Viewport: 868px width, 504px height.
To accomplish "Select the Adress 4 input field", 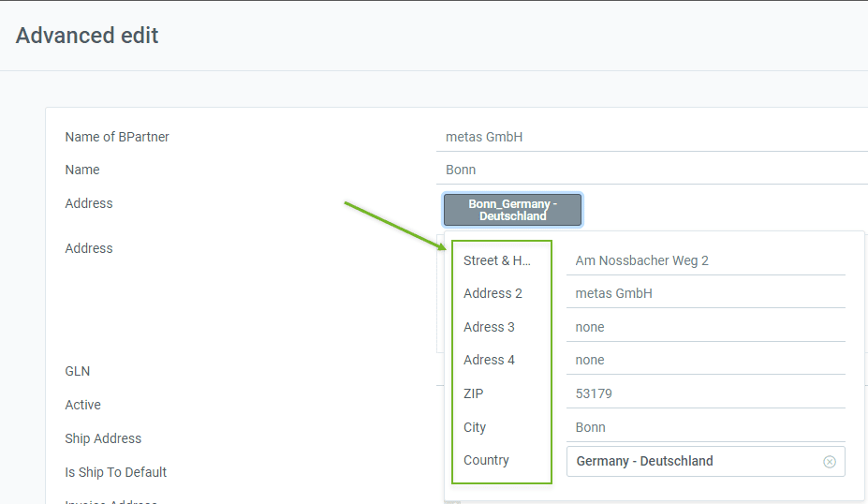I will click(705, 360).
